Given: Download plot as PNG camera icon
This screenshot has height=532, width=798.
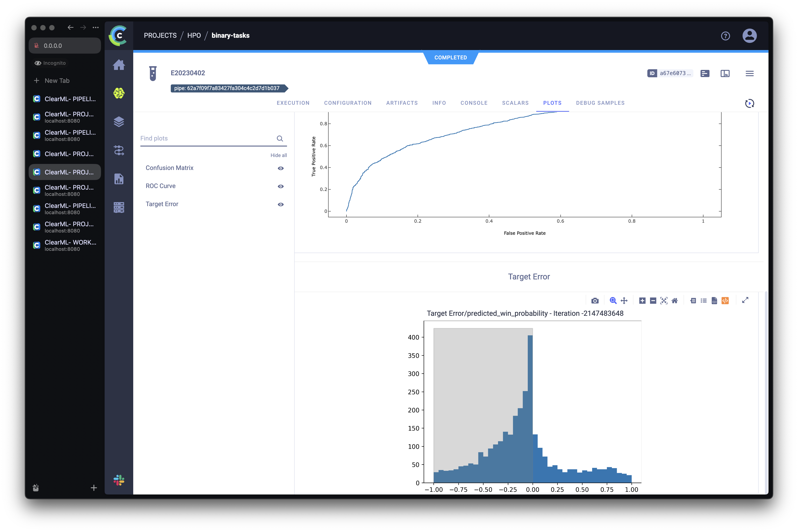Looking at the screenshot, I should point(595,301).
